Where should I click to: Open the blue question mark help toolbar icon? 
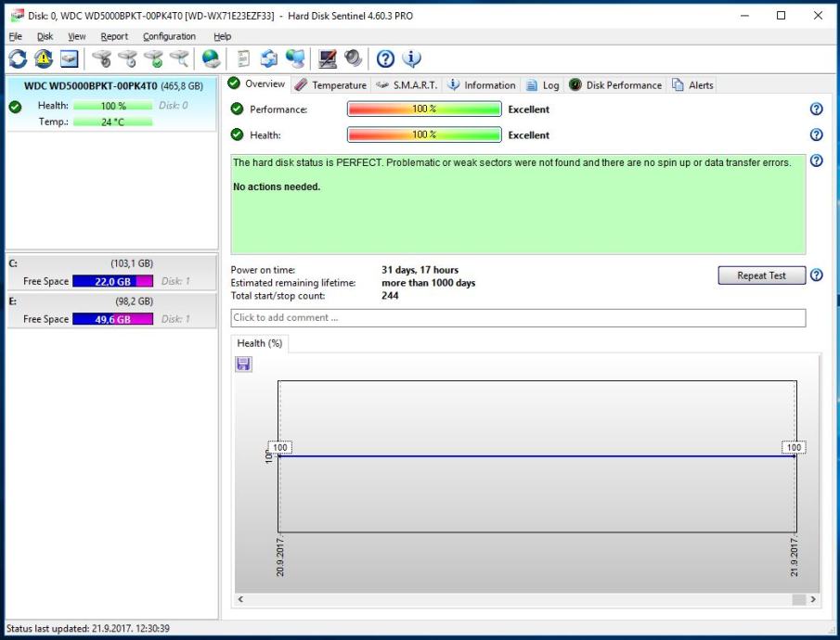click(x=385, y=59)
